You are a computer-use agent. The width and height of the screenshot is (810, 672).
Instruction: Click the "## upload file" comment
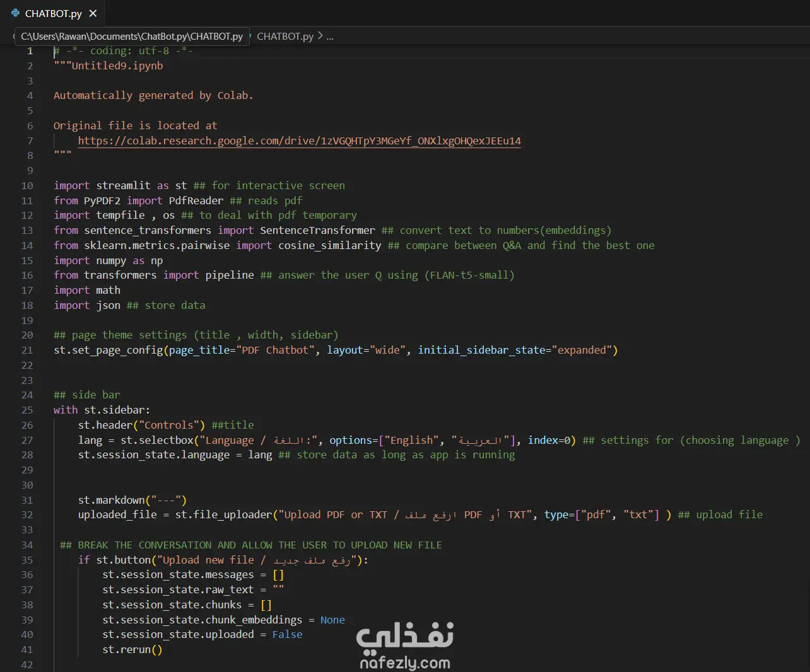click(x=720, y=515)
